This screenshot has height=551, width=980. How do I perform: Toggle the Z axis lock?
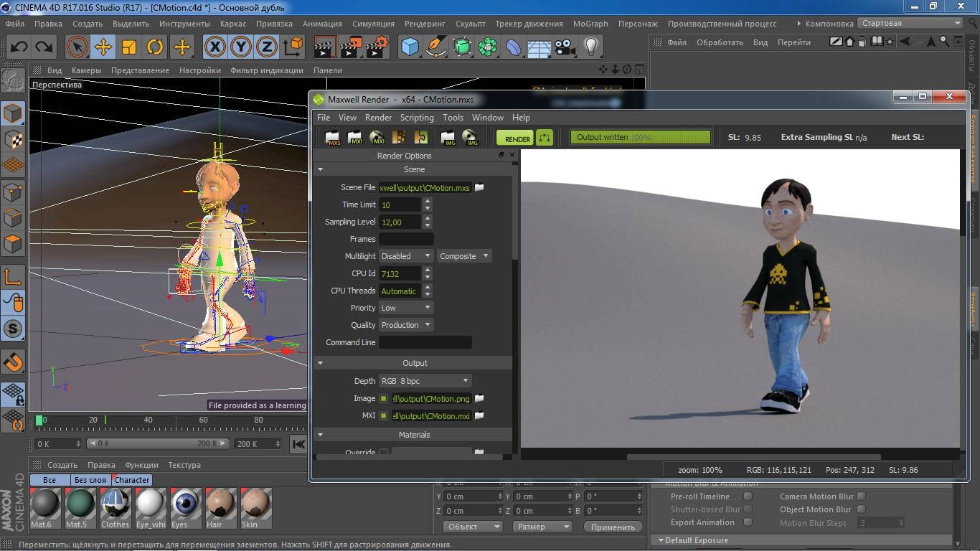tap(267, 47)
